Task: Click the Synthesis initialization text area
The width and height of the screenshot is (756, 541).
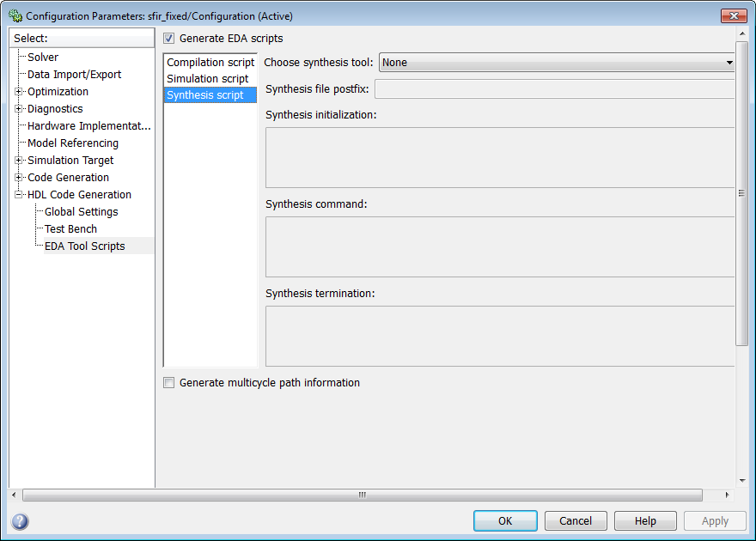Action: click(x=500, y=157)
